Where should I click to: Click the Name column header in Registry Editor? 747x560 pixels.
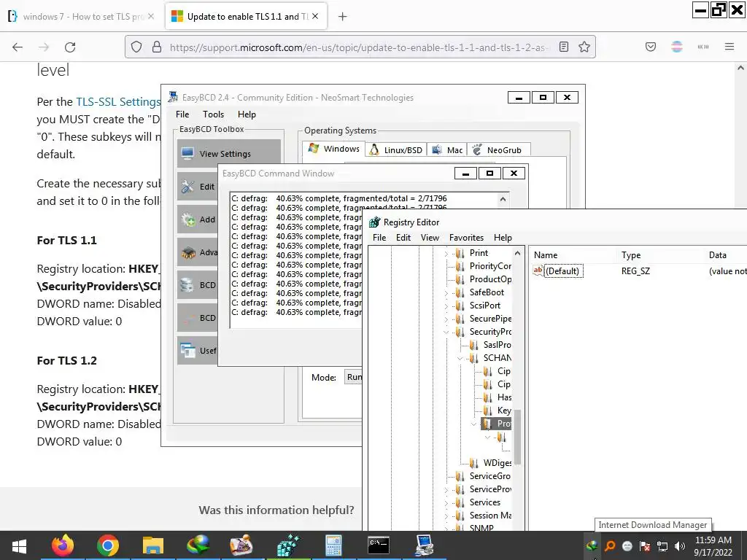(573, 255)
